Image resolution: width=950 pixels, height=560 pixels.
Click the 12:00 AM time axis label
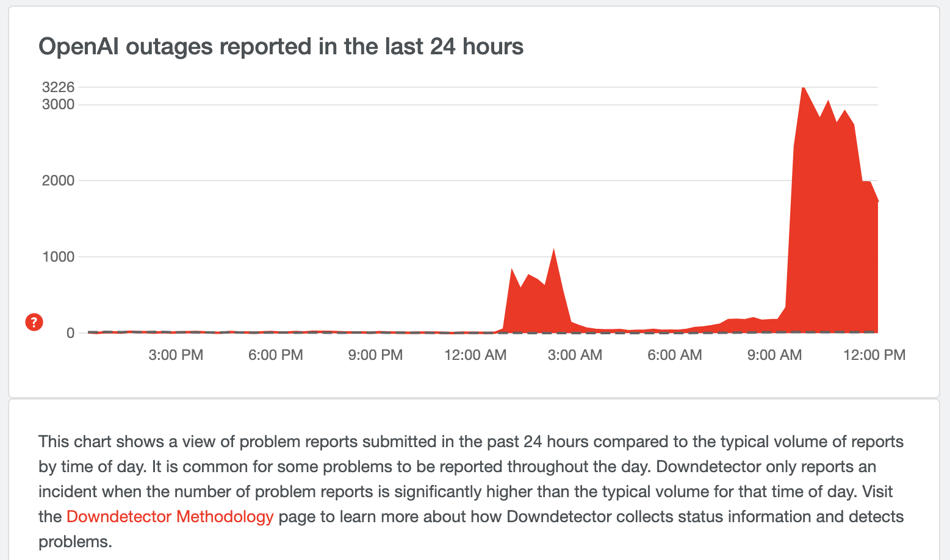[475, 354]
